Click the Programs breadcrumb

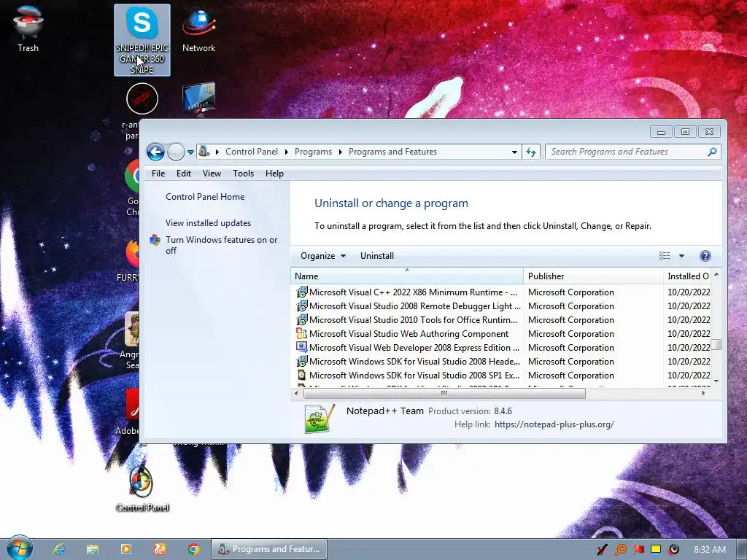click(313, 152)
